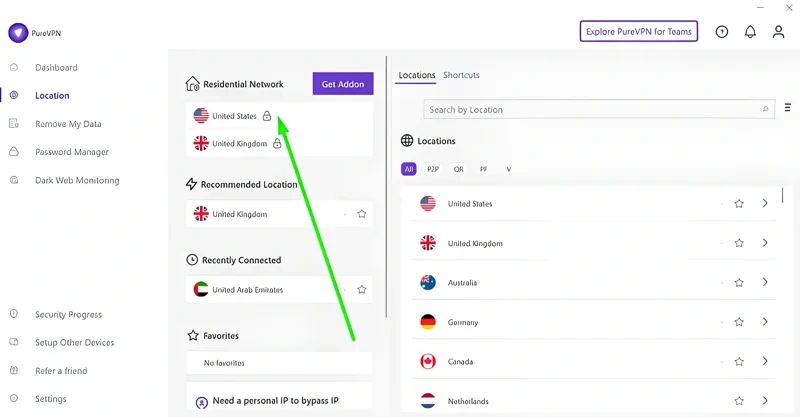Expand Germany city list chevron
Screen dimensions: 800x417
click(765, 322)
